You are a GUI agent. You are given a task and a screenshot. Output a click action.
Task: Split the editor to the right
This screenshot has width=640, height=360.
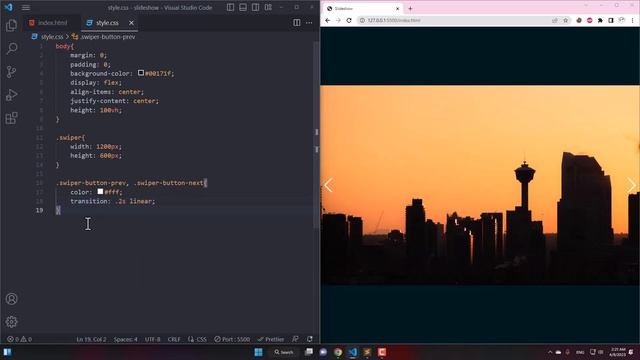click(297, 23)
